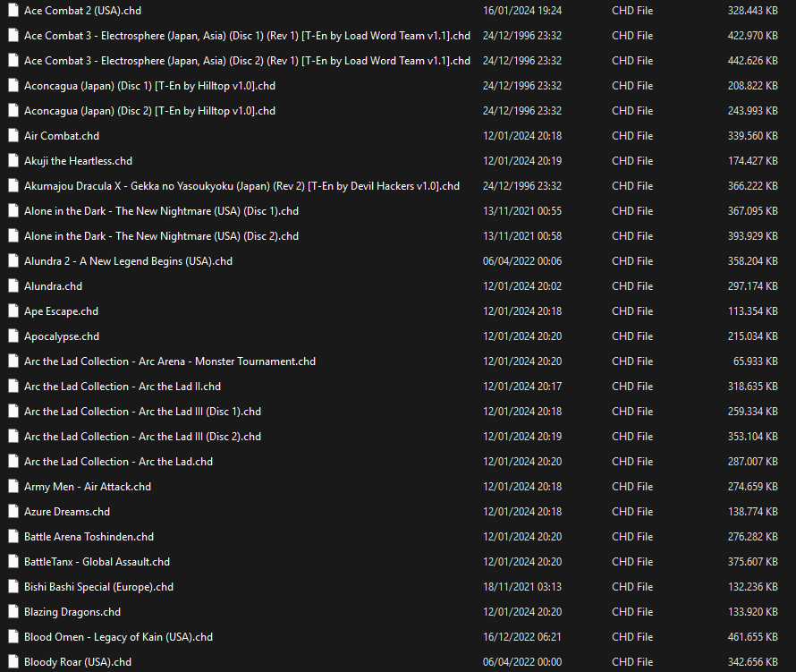Click the file icon beside Akuji the Heartless.chd
Viewport: 796px width, 672px height.
pyautogui.click(x=13, y=160)
